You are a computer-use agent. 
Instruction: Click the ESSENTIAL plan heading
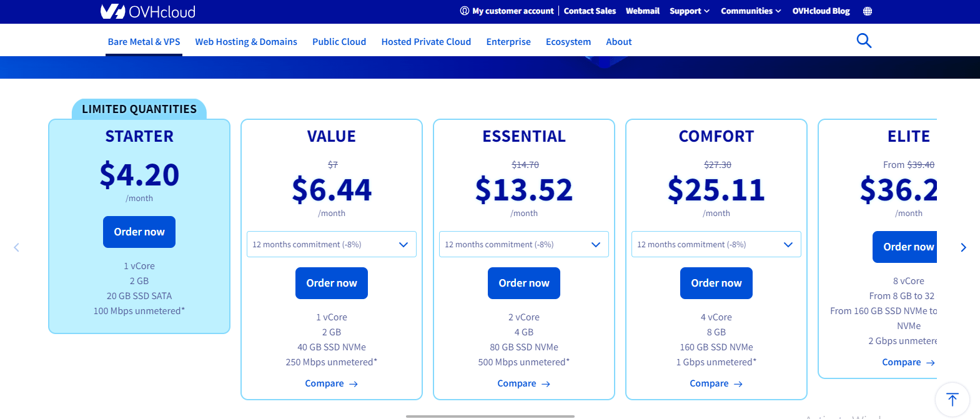[x=524, y=136]
